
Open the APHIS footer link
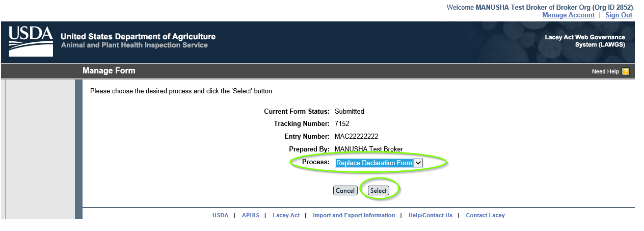pyautogui.click(x=250, y=215)
